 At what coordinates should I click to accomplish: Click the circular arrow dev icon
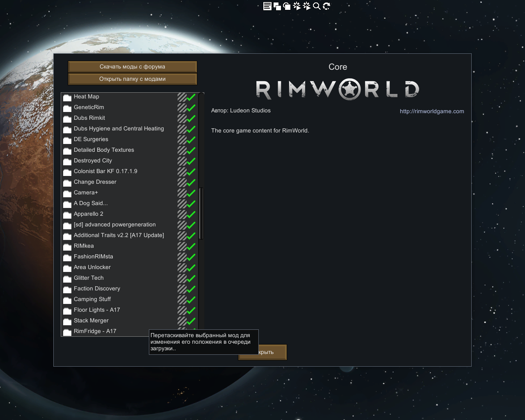click(x=326, y=6)
